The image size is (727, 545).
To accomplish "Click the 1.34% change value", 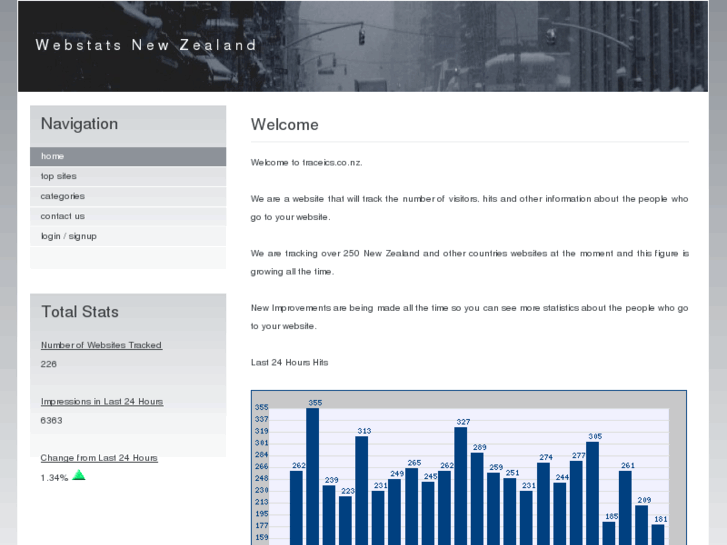I will 54,478.
